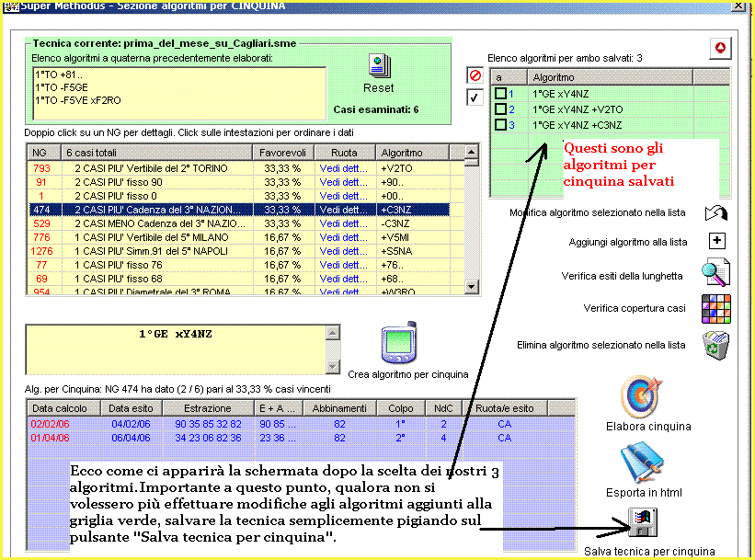
Task: Click result row dated 02/02/06
Action: pos(301,424)
